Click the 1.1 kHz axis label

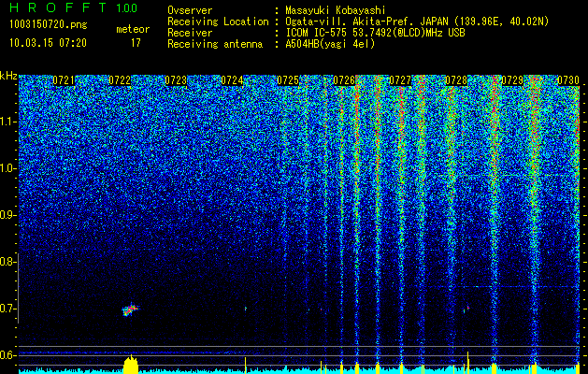(7, 122)
